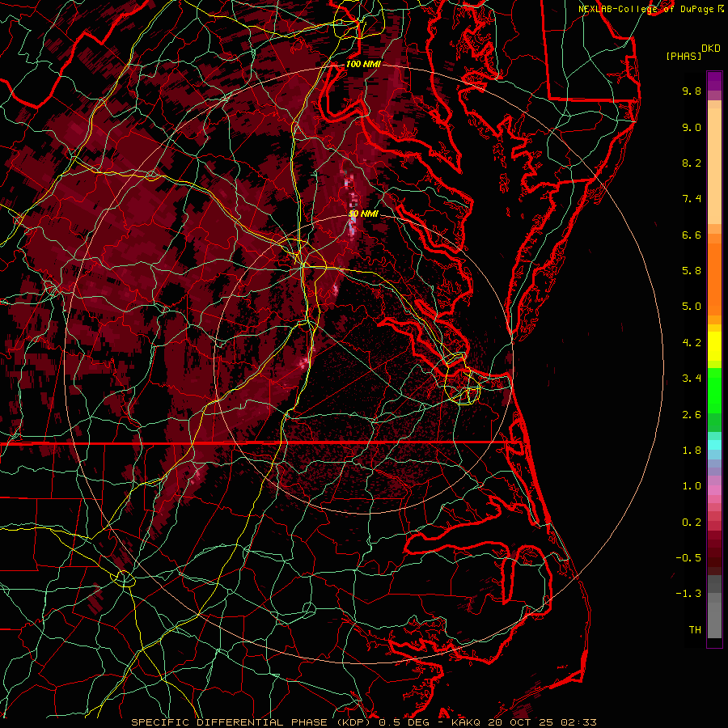The height and width of the screenshot is (728, 728).
Task: Click the yellow segment of the color scale
Action: (x=714, y=346)
